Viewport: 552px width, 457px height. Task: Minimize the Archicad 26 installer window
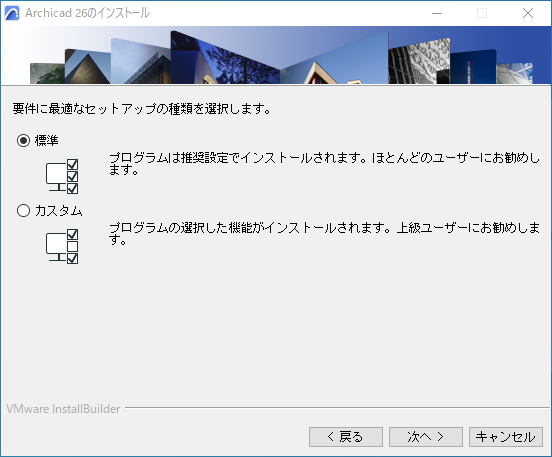tap(437, 13)
